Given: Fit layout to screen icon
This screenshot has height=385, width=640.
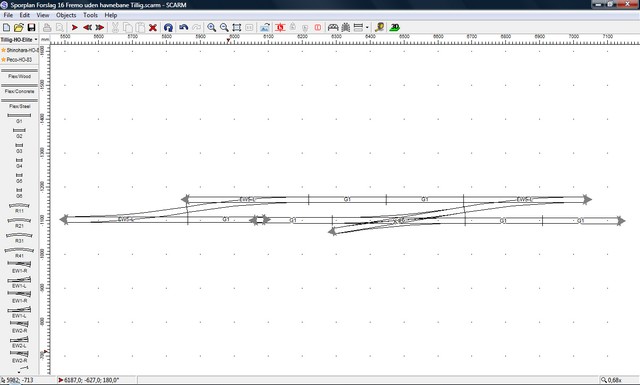Looking at the screenshot, I should tap(237, 28).
